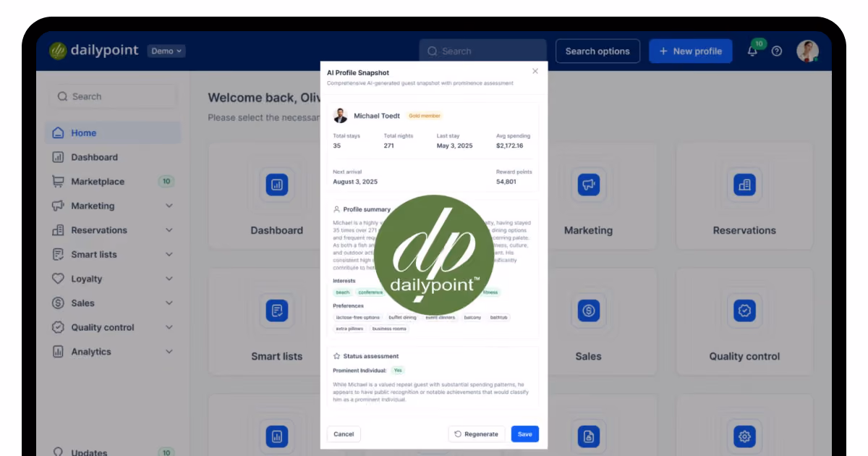The height and width of the screenshot is (456, 868).
Task: Click the Profile summary person icon
Action: (336, 209)
